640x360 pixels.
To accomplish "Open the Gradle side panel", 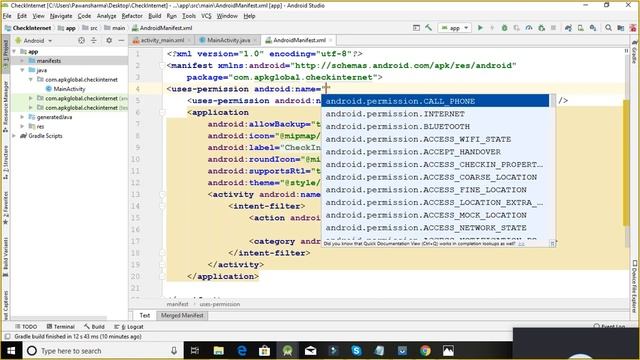I will tap(635, 52).
